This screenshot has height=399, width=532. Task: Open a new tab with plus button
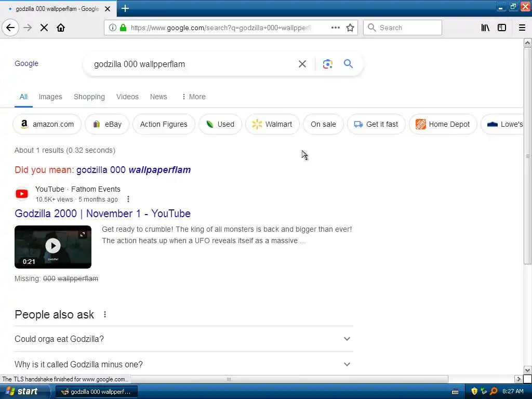[125, 8]
